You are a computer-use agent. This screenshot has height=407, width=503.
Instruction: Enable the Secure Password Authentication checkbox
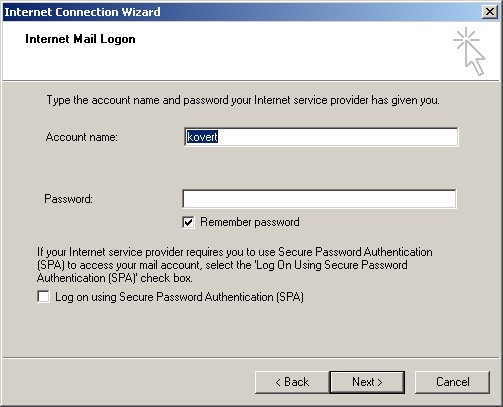pos(43,297)
